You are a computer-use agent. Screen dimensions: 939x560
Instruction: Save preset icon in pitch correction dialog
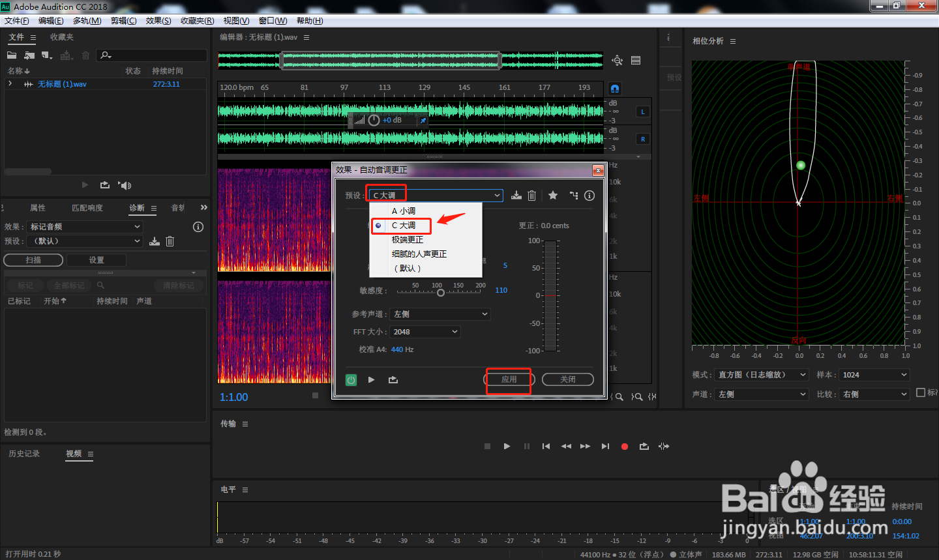tap(516, 195)
